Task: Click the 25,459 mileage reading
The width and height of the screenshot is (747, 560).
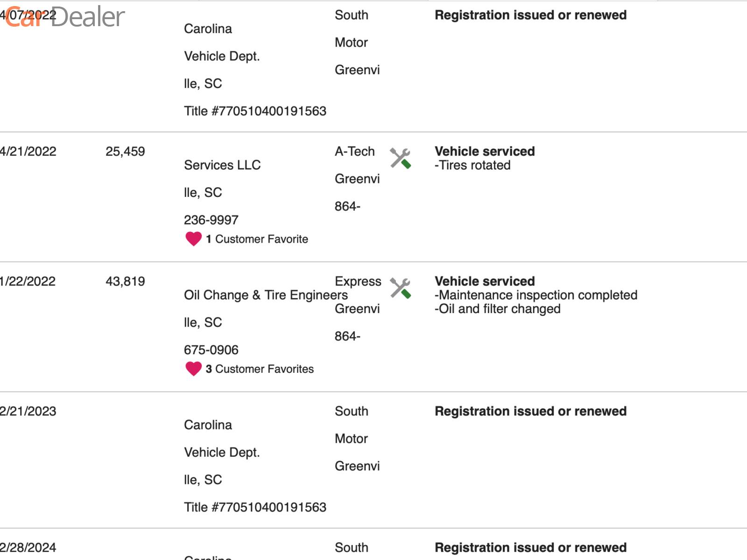Action: point(125,151)
